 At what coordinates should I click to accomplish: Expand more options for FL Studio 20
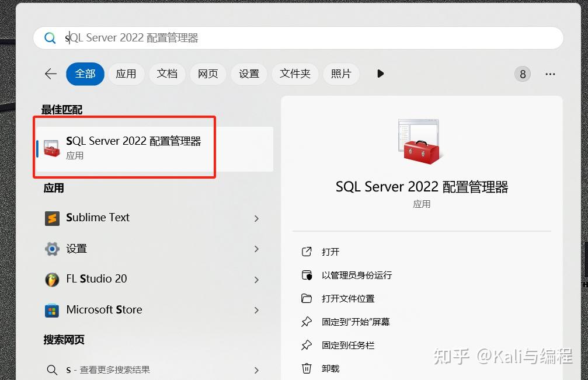(256, 279)
